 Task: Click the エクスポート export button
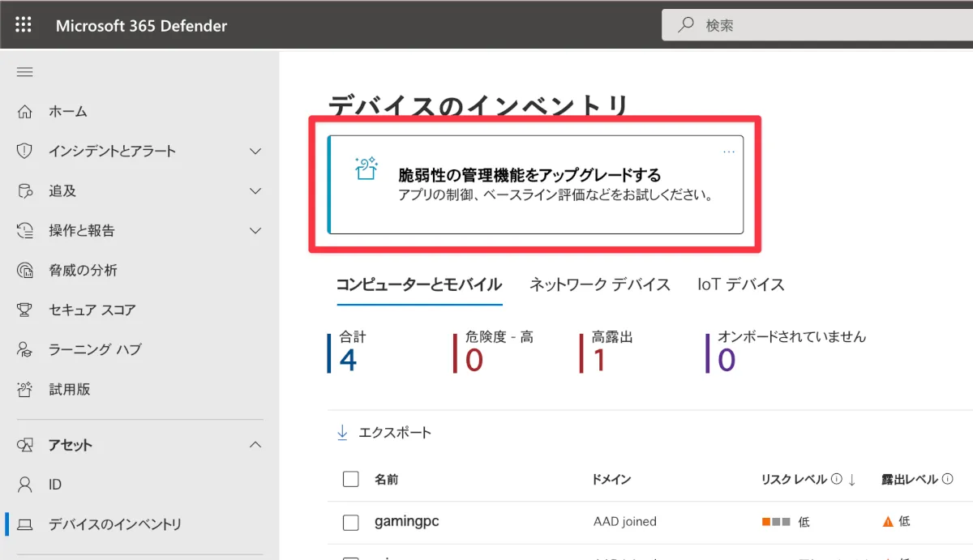point(384,433)
